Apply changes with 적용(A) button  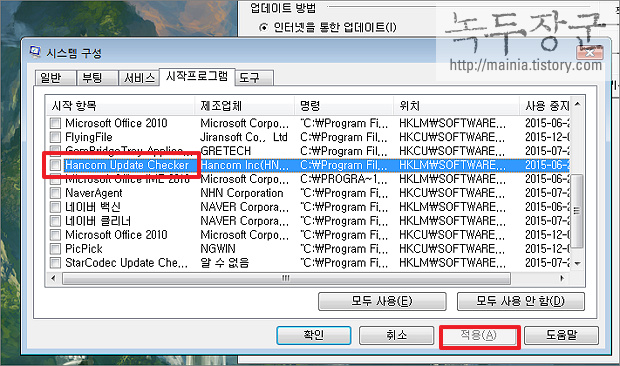pos(479,336)
